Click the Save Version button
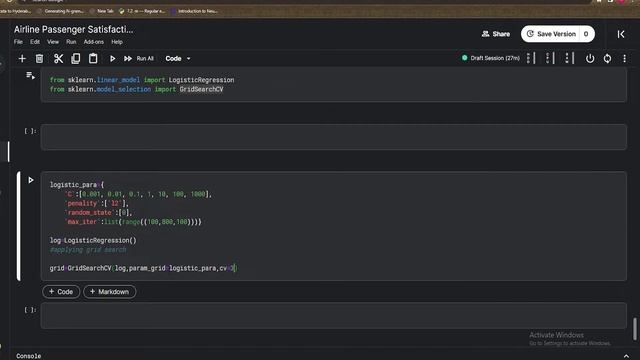The width and height of the screenshot is (640, 360). (x=551, y=34)
